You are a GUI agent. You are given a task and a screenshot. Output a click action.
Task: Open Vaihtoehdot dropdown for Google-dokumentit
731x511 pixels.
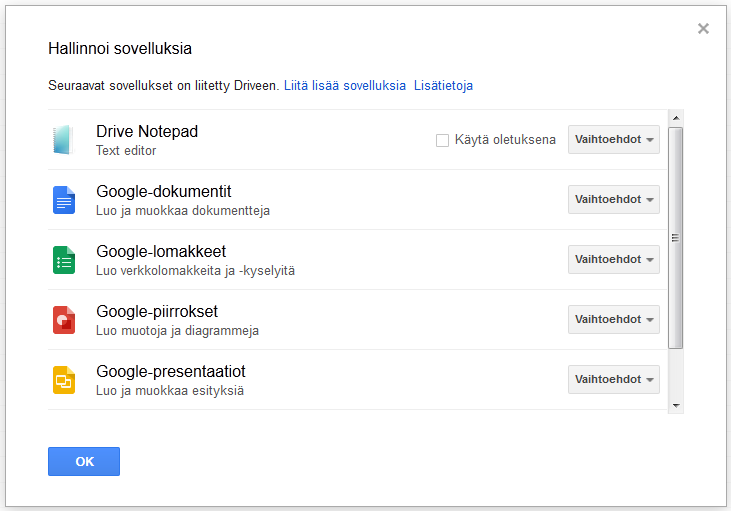(614, 200)
